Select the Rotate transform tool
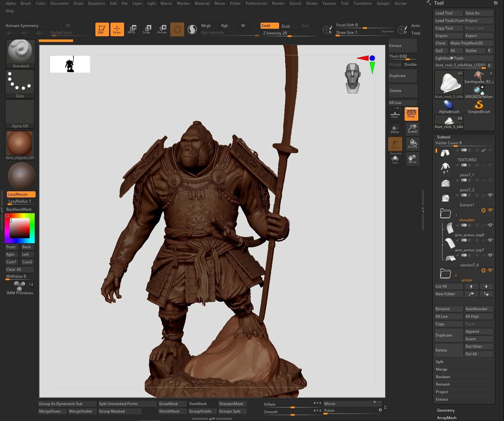This screenshot has height=421, width=504. click(162, 29)
